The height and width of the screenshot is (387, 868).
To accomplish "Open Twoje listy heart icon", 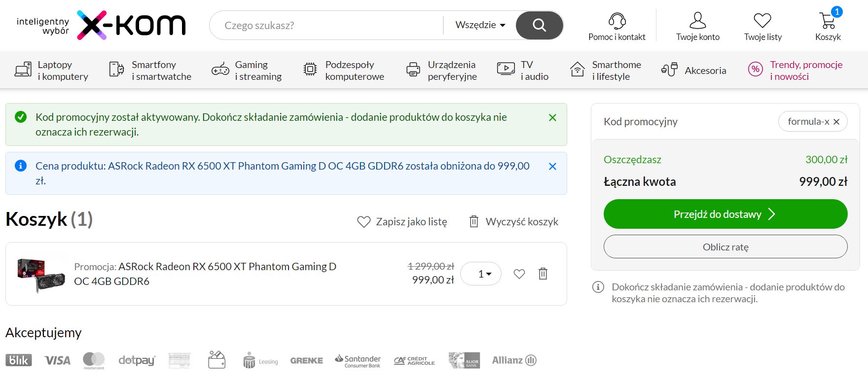I will (x=762, y=21).
